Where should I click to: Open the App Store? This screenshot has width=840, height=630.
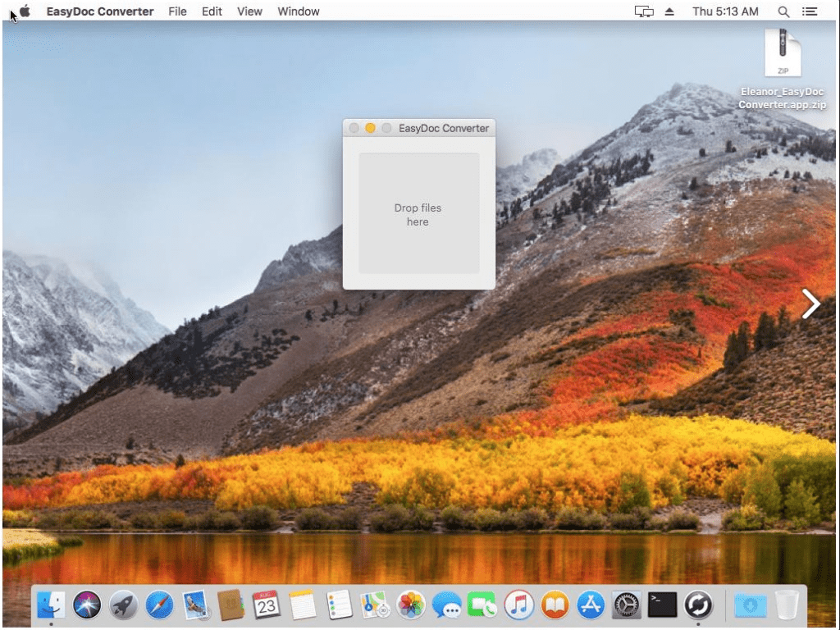(x=590, y=605)
